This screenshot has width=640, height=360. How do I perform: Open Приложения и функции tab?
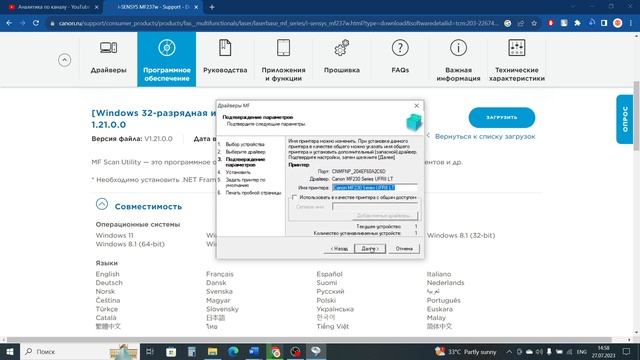click(x=283, y=59)
